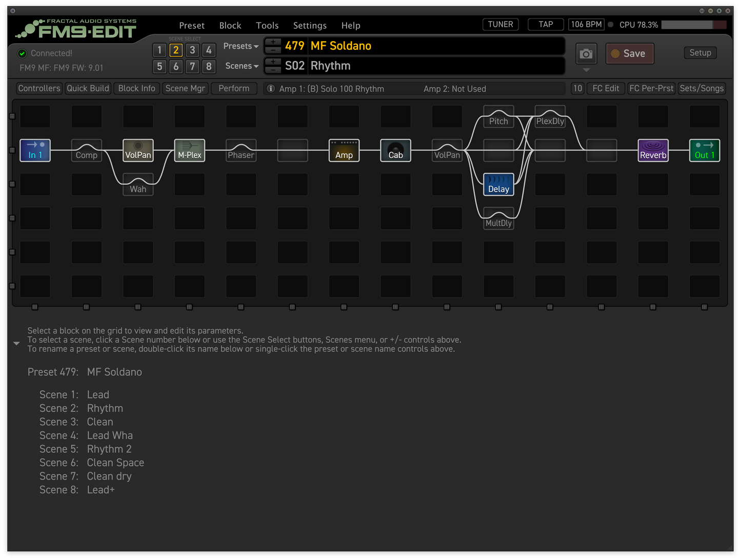Screen dimensions: 741x560
Task: Enable the bypassed Phaser block
Action: click(241, 150)
